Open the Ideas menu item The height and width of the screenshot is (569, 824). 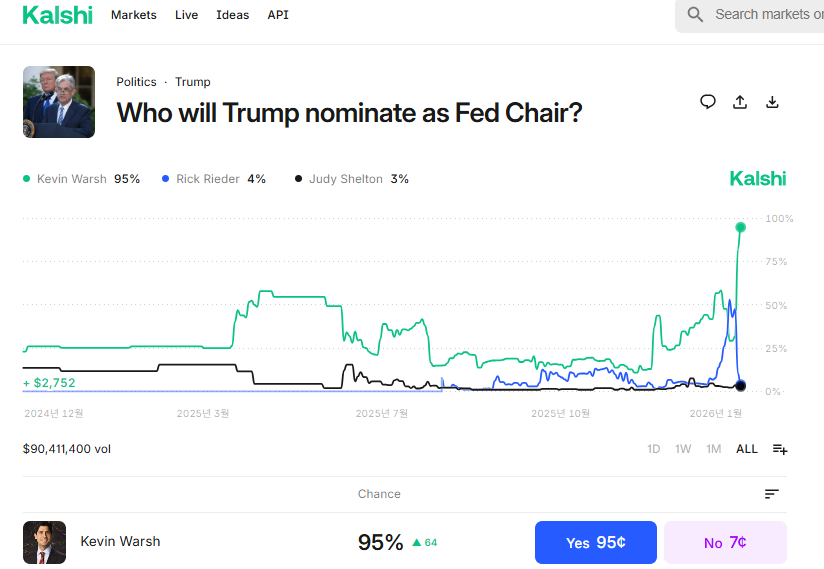(x=232, y=15)
